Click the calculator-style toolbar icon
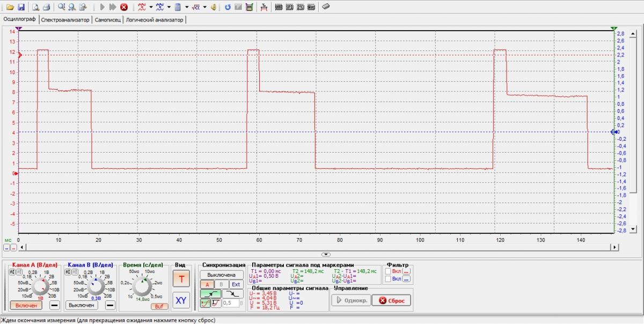The width and height of the screenshot is (644, 324). (x=178, y=7)
